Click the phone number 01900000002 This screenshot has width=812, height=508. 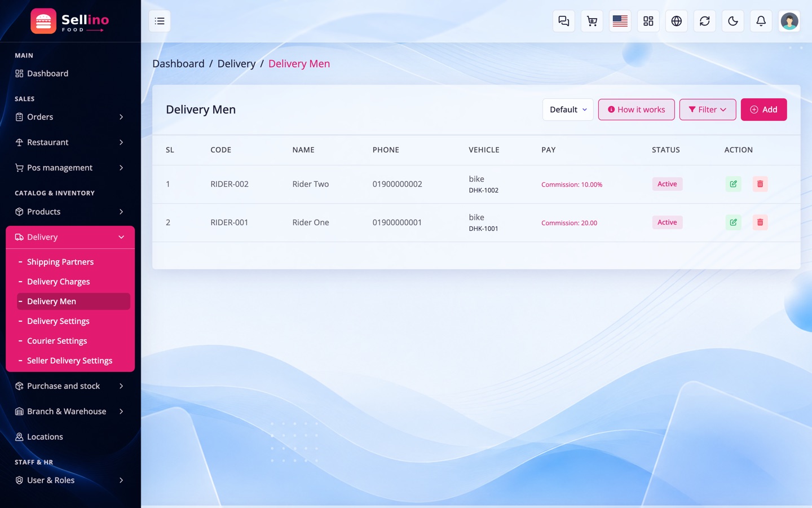point(397,184)
